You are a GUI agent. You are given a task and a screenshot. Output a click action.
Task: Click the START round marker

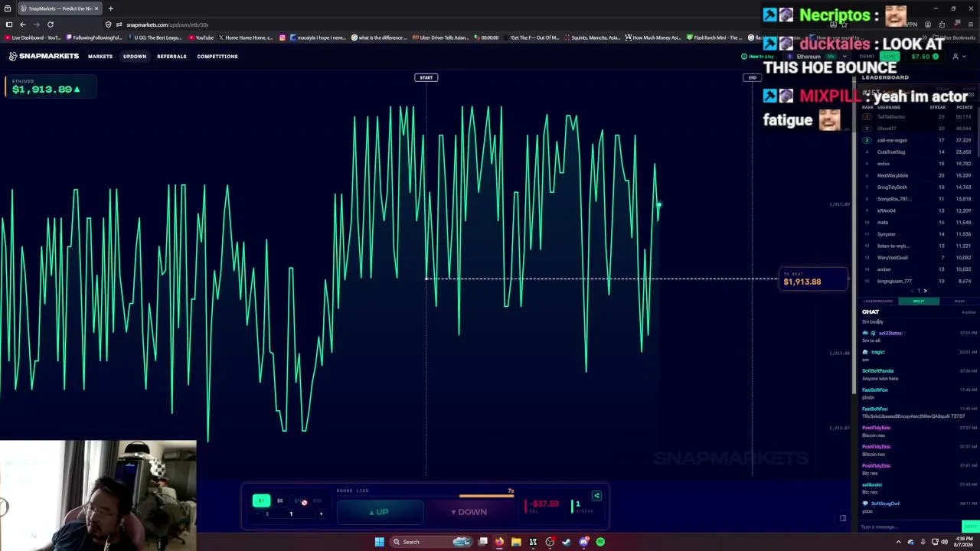pyautogui.click(x=426, y=77)
